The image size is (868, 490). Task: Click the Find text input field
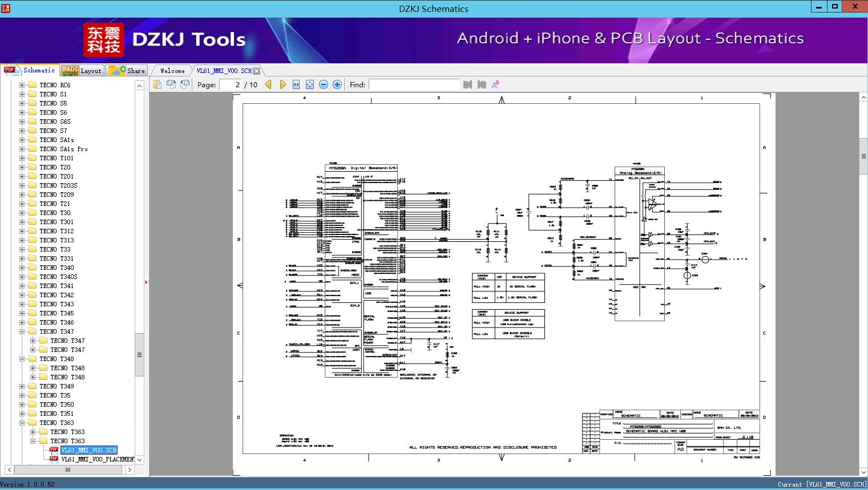coord(414,84)
